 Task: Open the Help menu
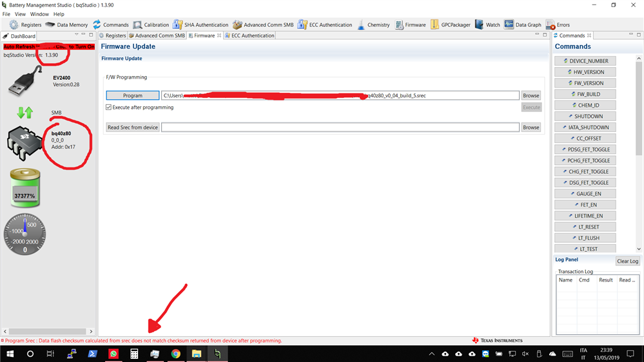coord(59,14)
